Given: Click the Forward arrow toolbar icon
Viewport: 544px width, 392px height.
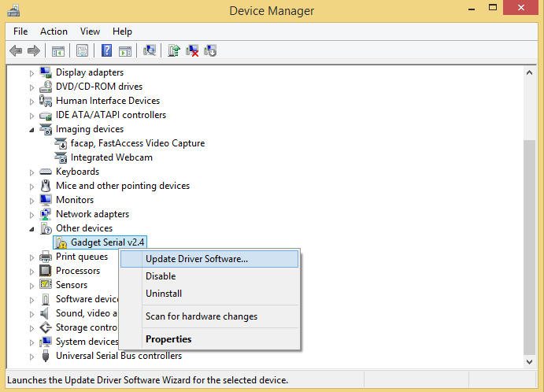Looking at the screenshot, I should 33,50.
